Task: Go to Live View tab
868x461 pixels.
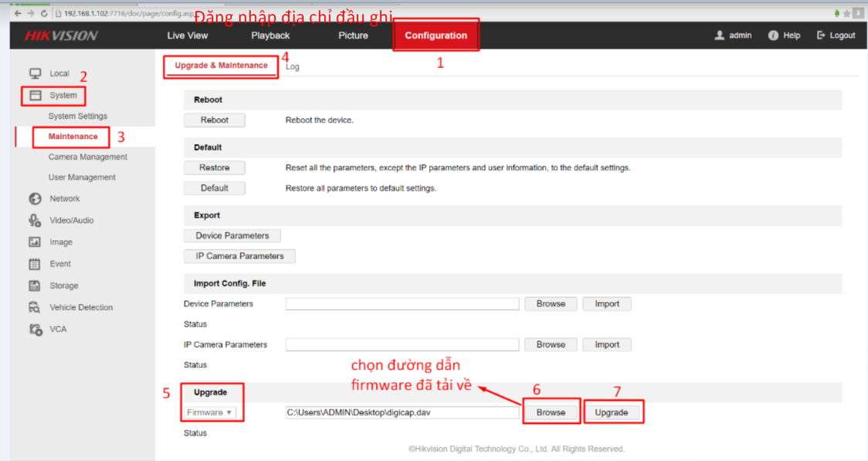Action: pos(188,36)
